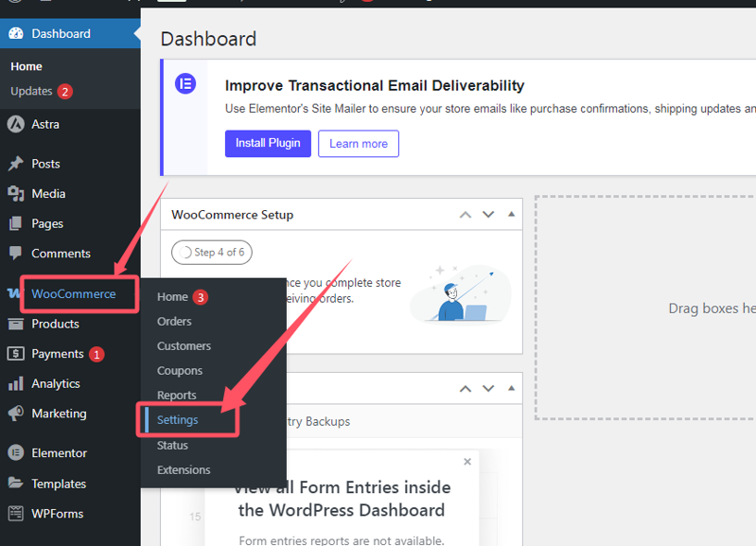Click the Products box icon
The width and height of the screenshot is (756, 546).
[x=16, y=324]
